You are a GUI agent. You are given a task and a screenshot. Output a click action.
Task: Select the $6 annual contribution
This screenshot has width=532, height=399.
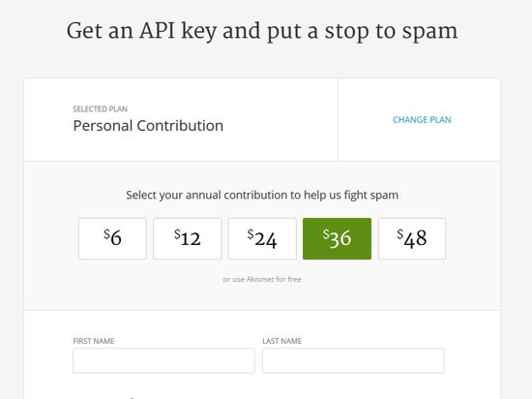pos(112,238)
